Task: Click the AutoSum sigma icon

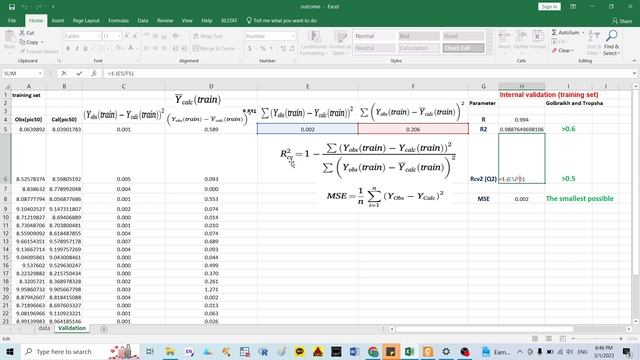Action: click(554, 32)
